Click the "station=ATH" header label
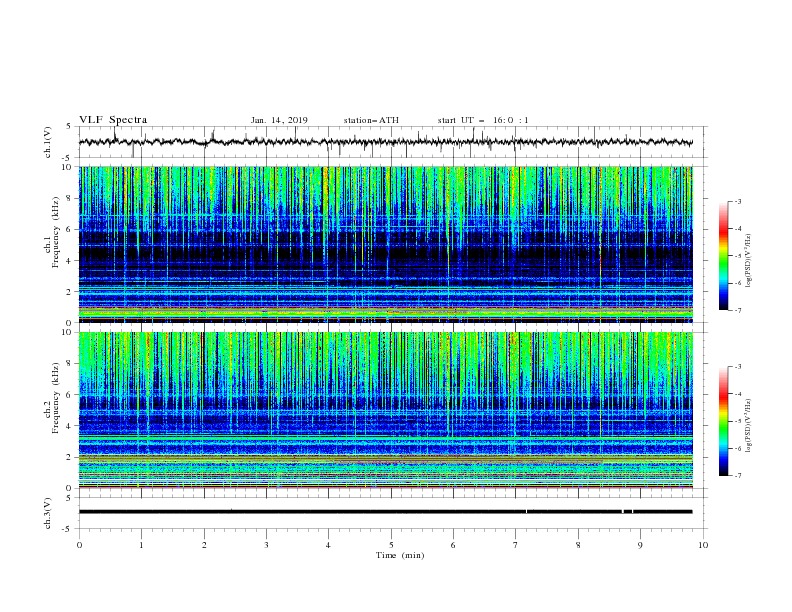 [371, 120]
